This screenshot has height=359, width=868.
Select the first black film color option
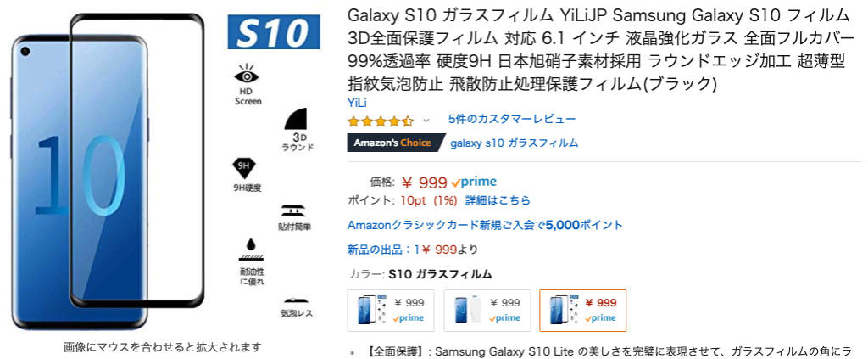click(391, 310)
